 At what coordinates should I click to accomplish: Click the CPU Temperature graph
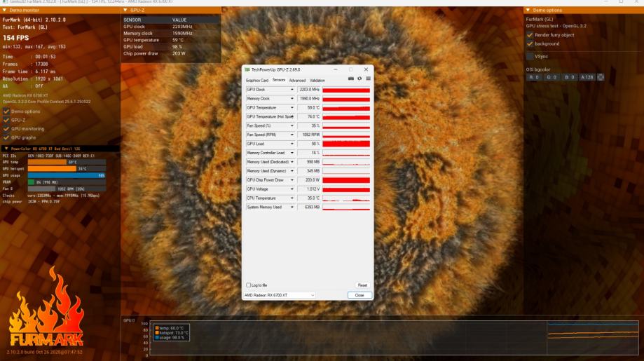tap(346, 198)
